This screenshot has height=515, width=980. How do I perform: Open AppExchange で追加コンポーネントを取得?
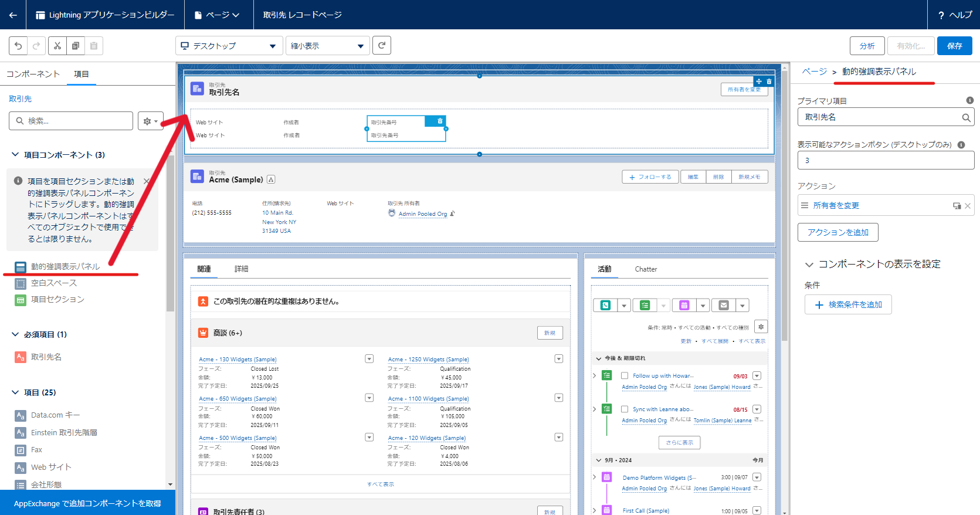click(87, 503)
